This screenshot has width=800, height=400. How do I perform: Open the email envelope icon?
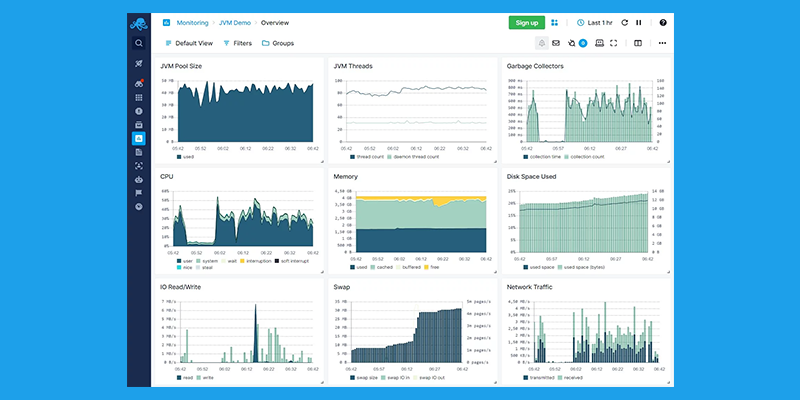click(556, 43)
